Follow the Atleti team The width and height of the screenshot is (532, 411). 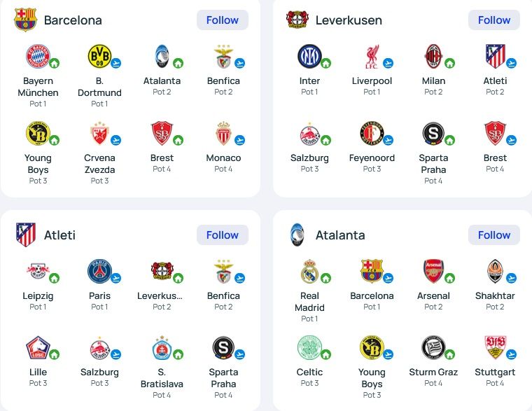click(x=223, y=235)
